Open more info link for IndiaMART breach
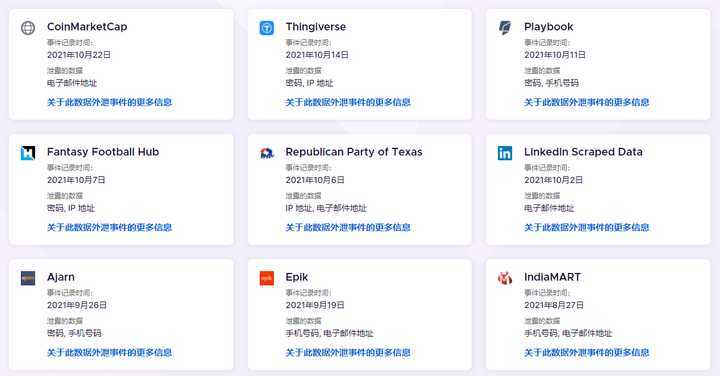Image resolution: width=720 pixels, height=376 pixels. (x=586, y=352)
